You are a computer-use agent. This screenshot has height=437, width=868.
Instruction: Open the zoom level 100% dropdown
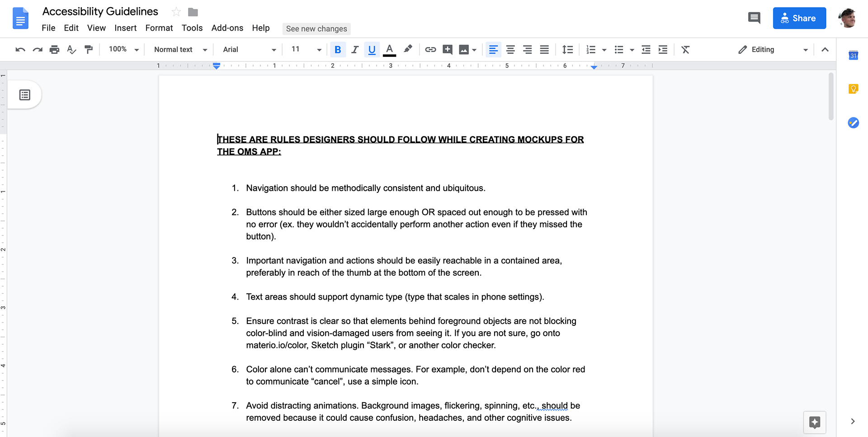(x=123, y=49)
